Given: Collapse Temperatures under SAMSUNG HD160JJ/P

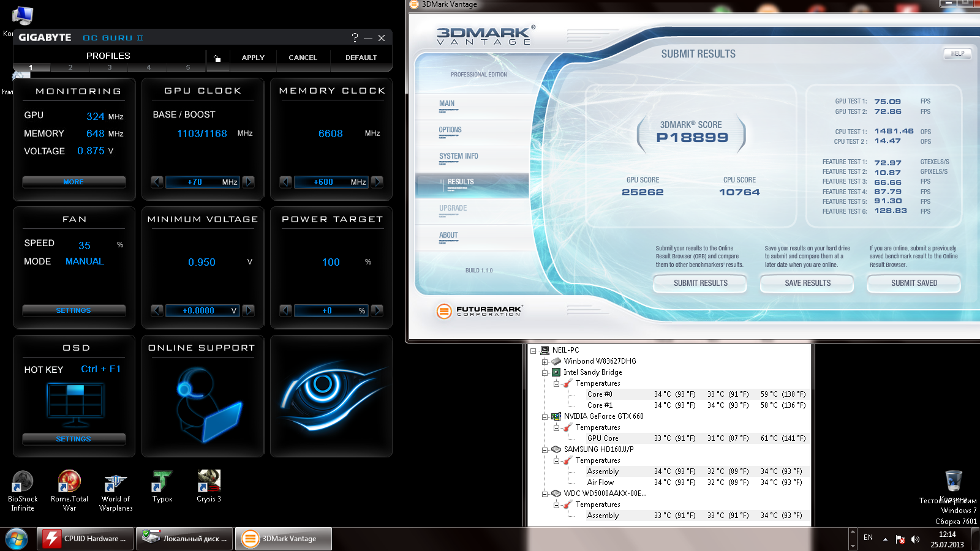Looking at the screenshot, I should [x=556, y=461].
